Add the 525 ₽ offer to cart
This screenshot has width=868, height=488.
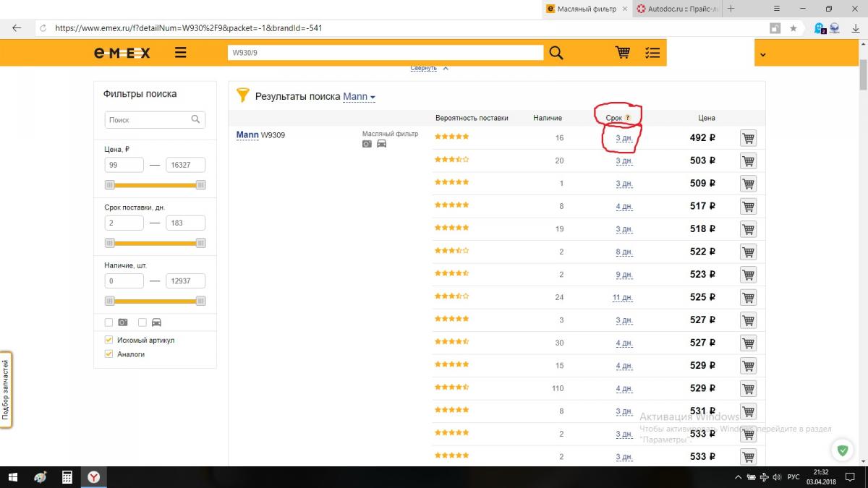pos(748,297)
